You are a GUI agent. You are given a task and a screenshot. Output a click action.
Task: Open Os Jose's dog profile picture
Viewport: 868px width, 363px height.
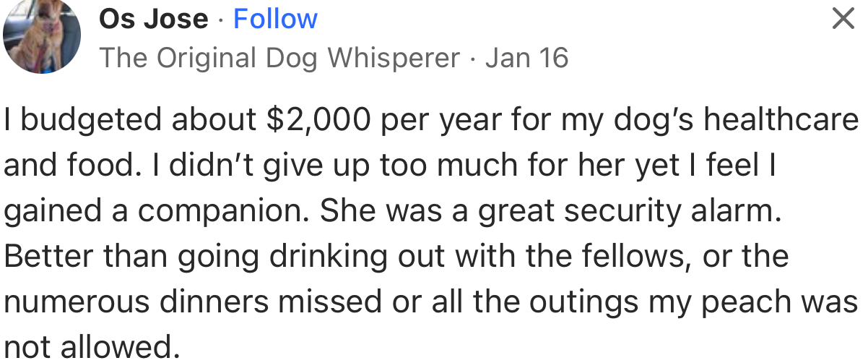42,36
